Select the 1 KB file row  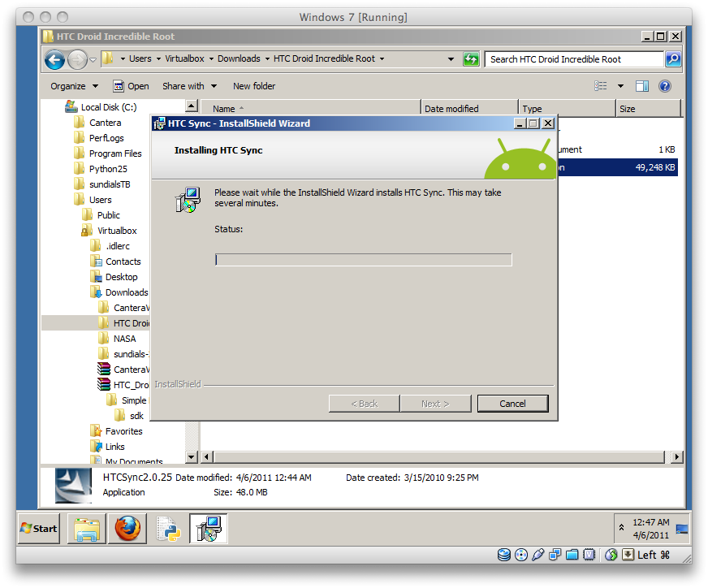point(618,149)
